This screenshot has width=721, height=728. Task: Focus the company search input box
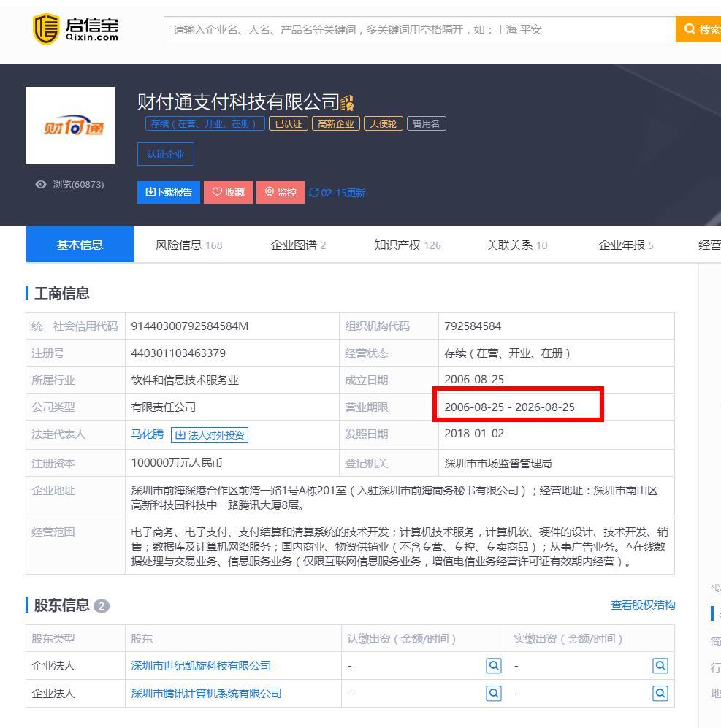tap(419, 29)
